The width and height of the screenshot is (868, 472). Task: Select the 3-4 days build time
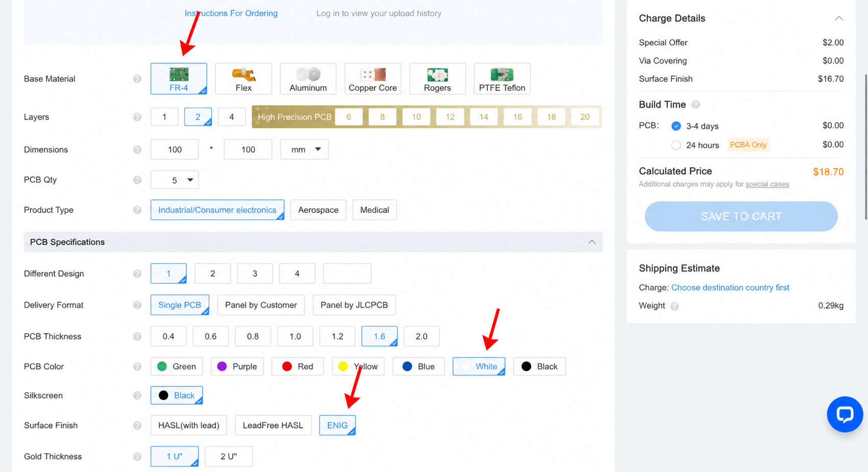pos(676,126)
